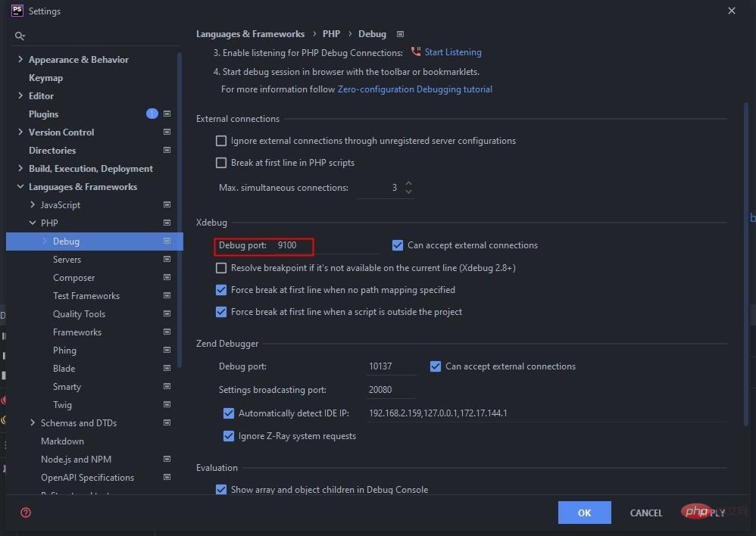Viewport: 756px width, 536px height.
Task: Toggle Force break when no path mapping specified
Action: (x=221, y=290)
